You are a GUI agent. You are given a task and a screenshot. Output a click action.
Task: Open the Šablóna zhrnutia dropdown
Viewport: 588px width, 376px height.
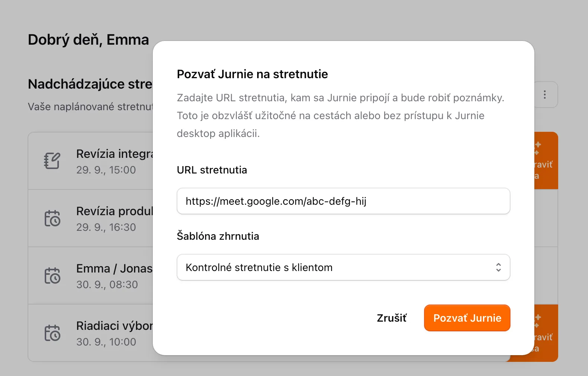(344, 267)
